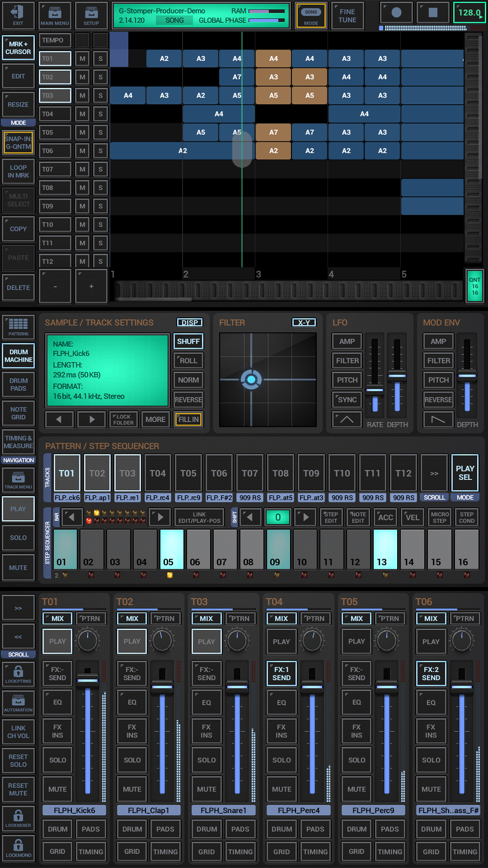The height and width of the screenshot is (868, 488).
Task: Solo track T03 in song arranger
Action: 100,95
